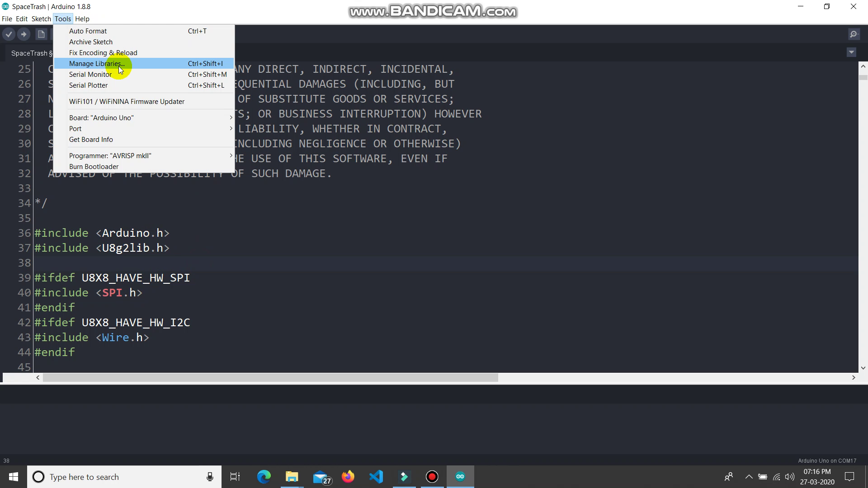Choose Auto Format from the Tools menu
This screenshot has width=868, height=488.
[88, 31]
